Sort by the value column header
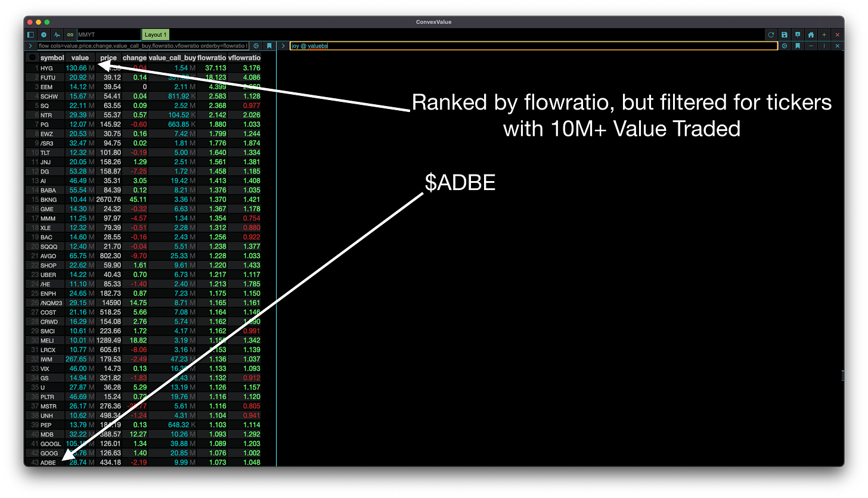This screenshot has height=498, width=868. [80, 58]
